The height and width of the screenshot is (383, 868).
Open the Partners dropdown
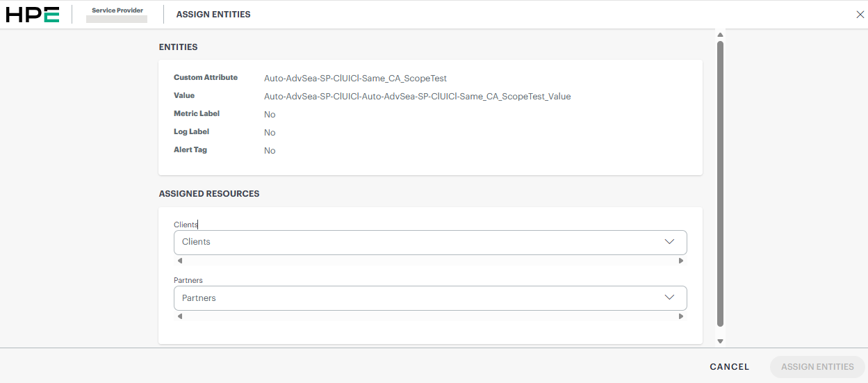(430, 298)
